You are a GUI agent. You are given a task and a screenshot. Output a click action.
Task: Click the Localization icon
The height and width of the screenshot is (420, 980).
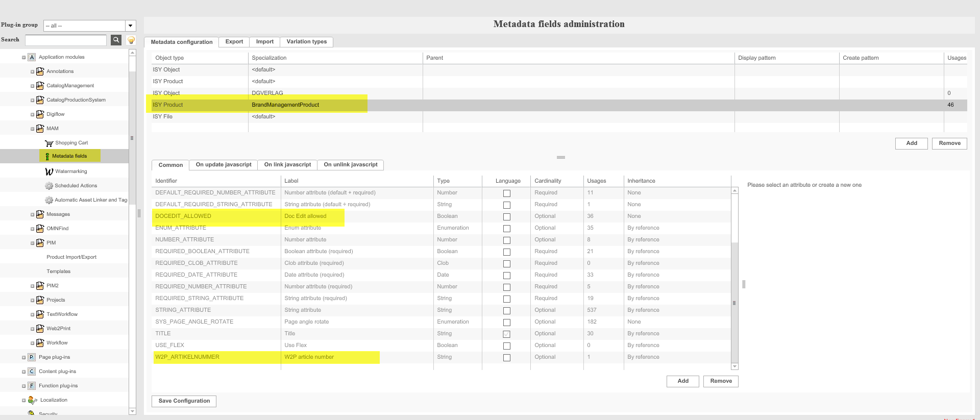32,400
